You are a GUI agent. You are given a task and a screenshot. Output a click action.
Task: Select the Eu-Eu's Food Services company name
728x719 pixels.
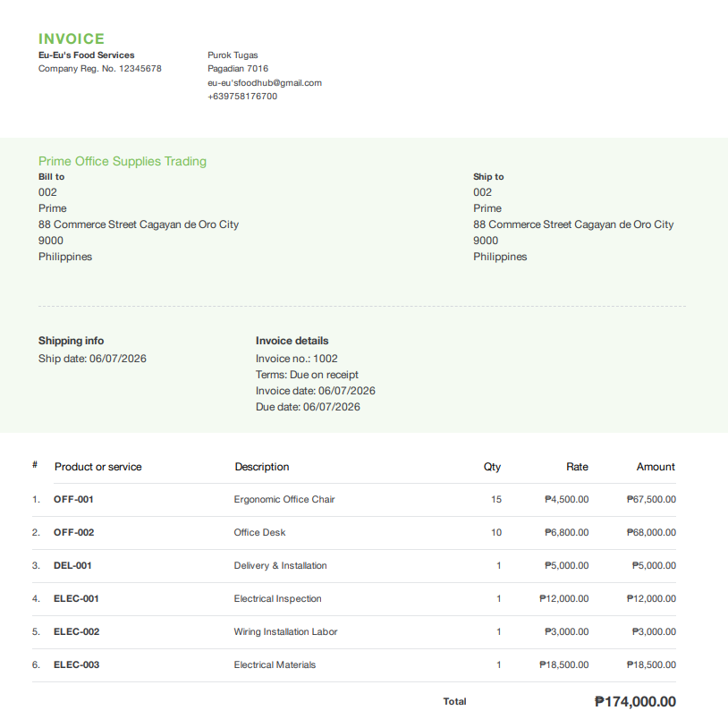[x=87, y=55]
